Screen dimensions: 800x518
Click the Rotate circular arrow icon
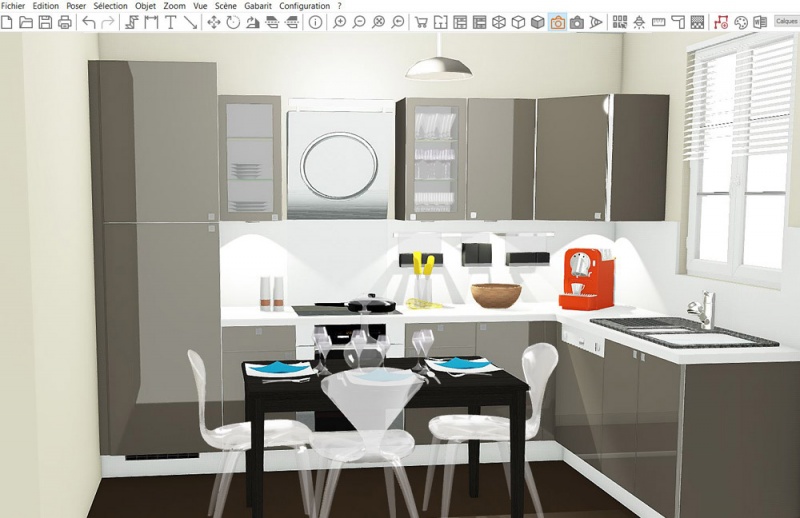(233, 22)
